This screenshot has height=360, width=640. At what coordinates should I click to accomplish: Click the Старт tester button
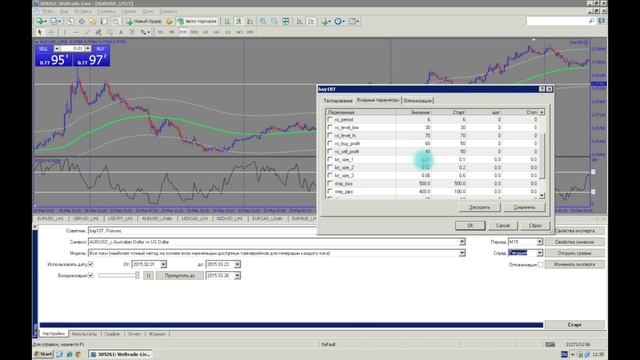click(574, 324)
